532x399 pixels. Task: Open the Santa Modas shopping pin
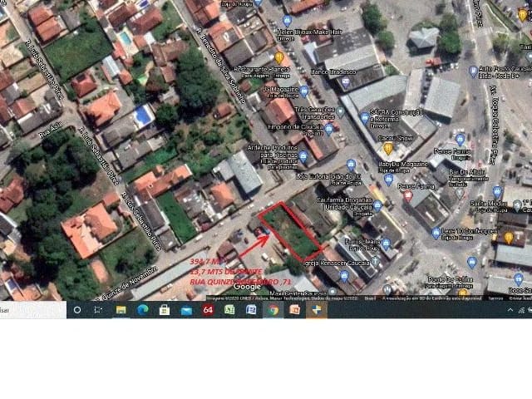click(497, 192)
